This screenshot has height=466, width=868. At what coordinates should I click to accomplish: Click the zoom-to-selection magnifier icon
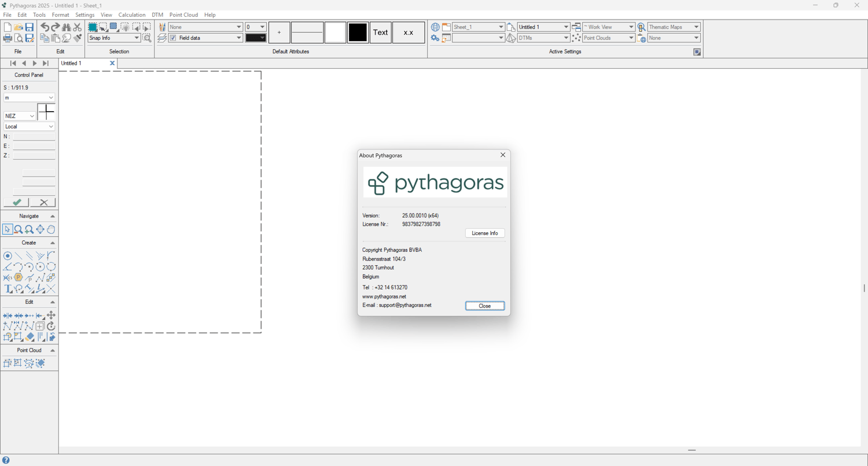coord(147,38)
